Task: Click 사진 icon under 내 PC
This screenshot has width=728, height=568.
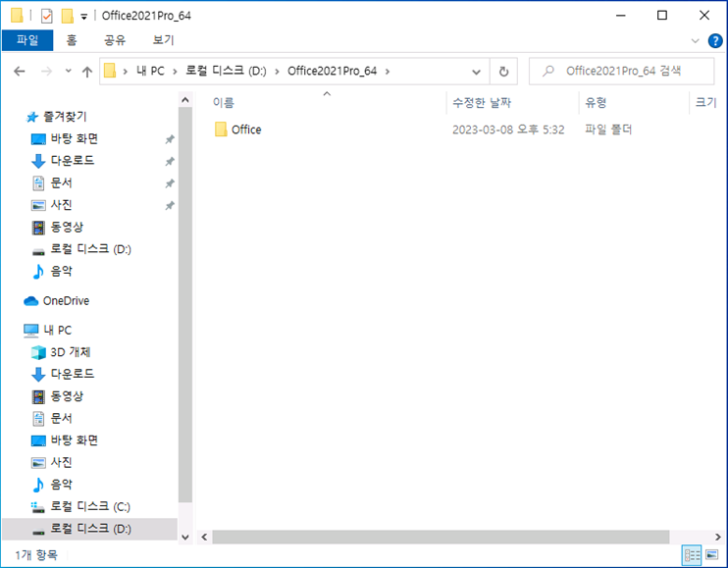Action: tap(38, 463)
